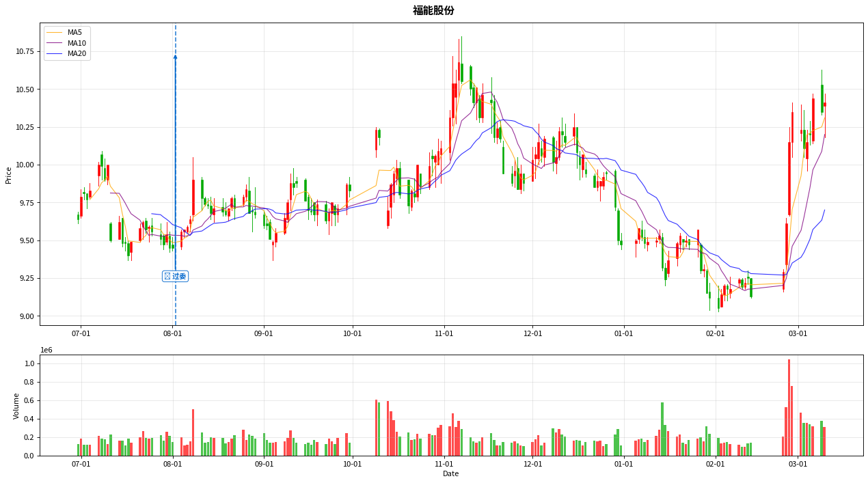
Task: Click the 9.00 tick on the price axis
Action: pyautogui.click(x=27, y=316)
